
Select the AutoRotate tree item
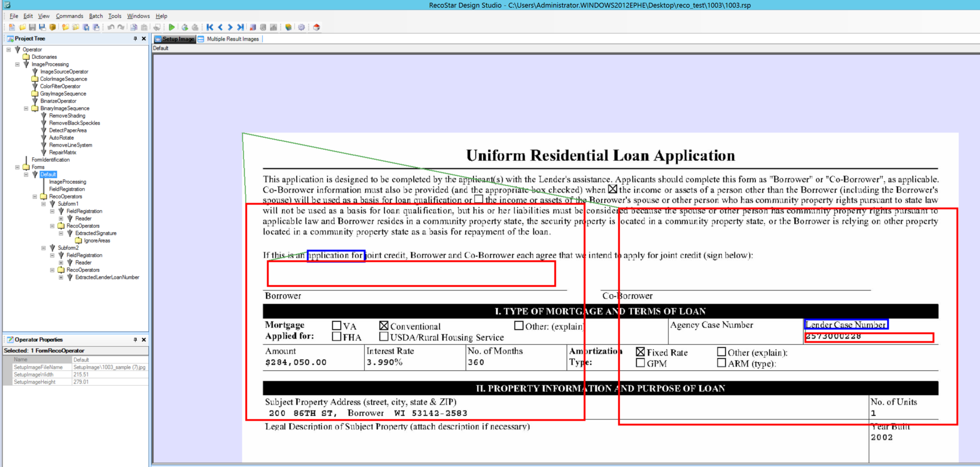click(x=61, y=138)
